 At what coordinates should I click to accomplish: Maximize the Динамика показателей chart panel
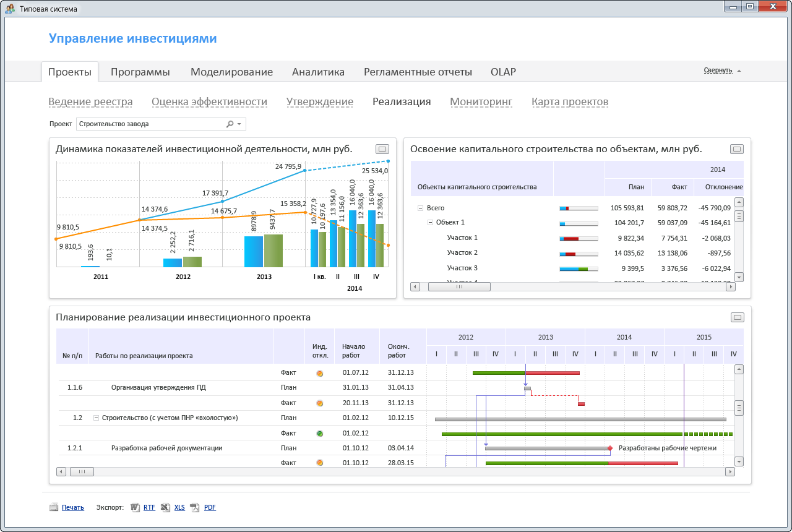click(x=382, y=149)
